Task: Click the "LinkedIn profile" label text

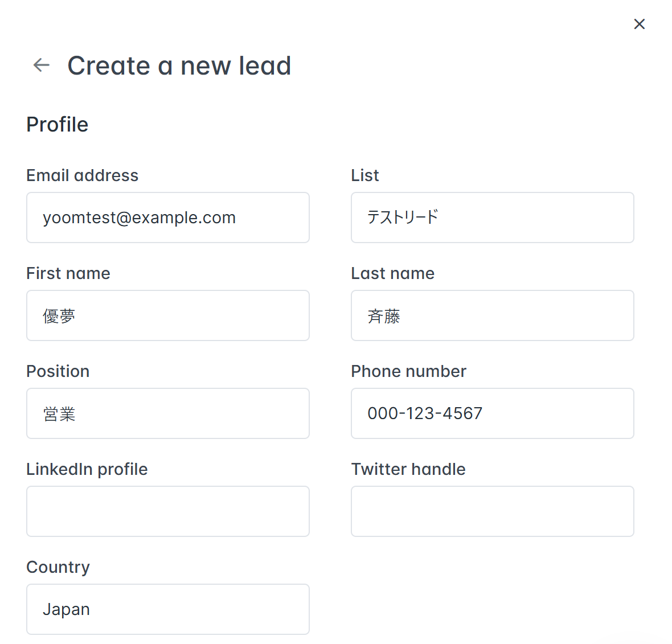Action: coord(87,469)
